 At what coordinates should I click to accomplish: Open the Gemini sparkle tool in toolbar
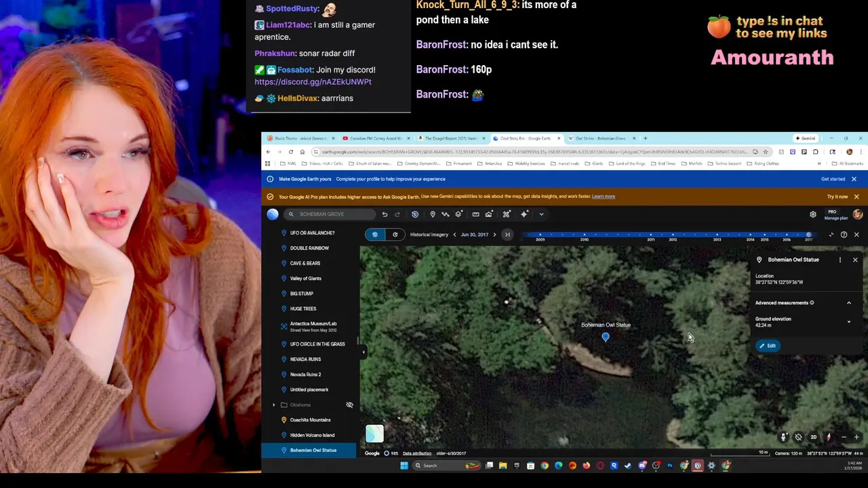[x=524, y=214]
